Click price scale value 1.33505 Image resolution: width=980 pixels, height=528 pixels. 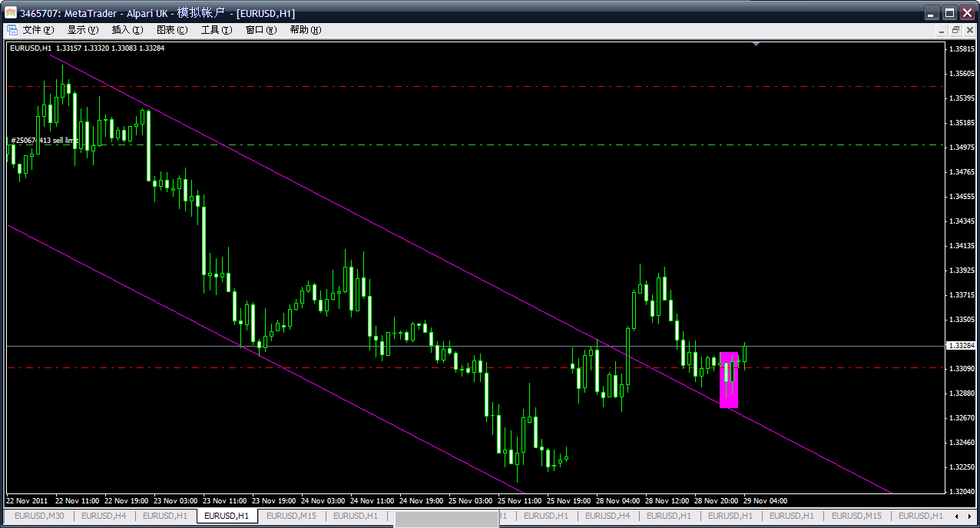coord(962,320)
